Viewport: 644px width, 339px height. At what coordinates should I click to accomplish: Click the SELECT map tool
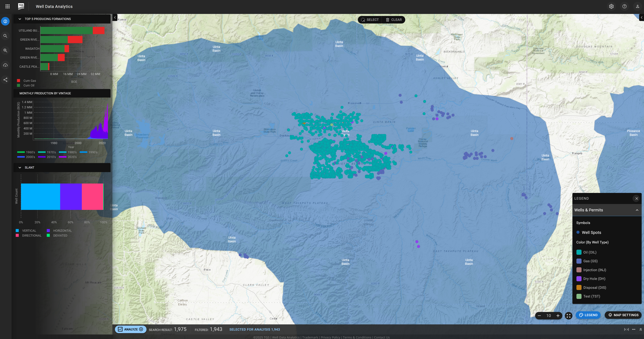(x=370, y=20)
